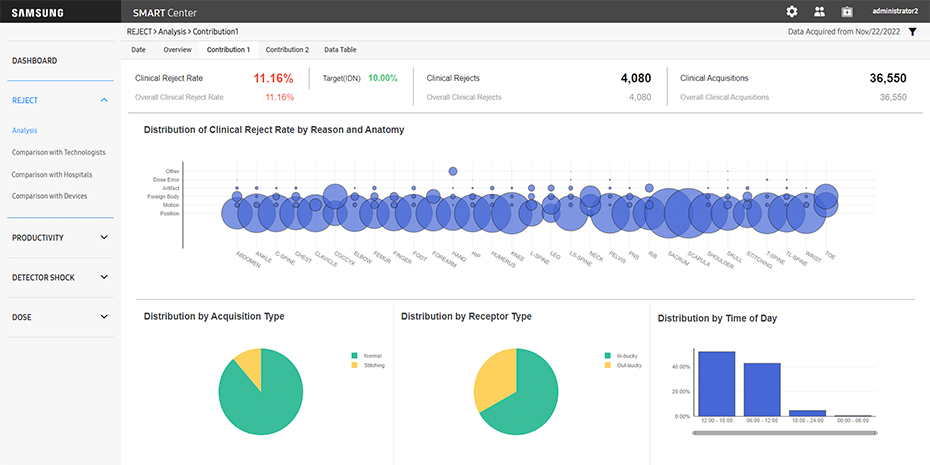Click the users group icon

tap(820, 11)
